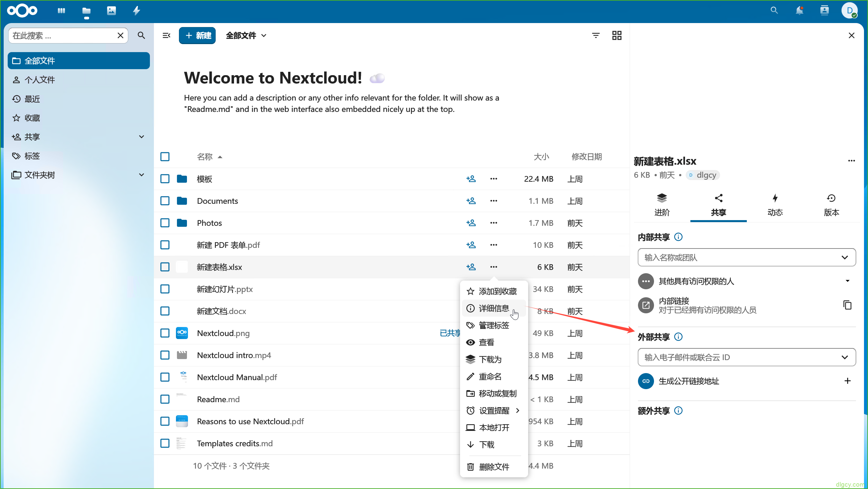Show info about 内部共享

(678, 237)
